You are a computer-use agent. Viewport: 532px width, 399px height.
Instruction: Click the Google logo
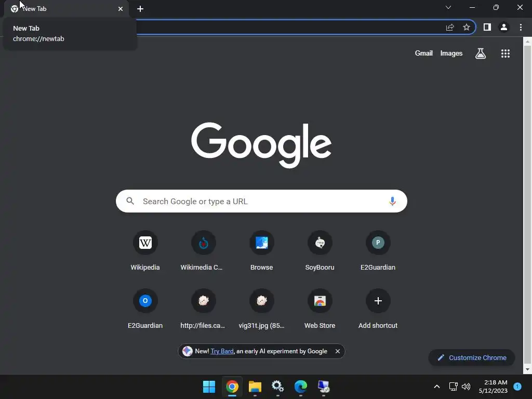[x=261, y=145]
